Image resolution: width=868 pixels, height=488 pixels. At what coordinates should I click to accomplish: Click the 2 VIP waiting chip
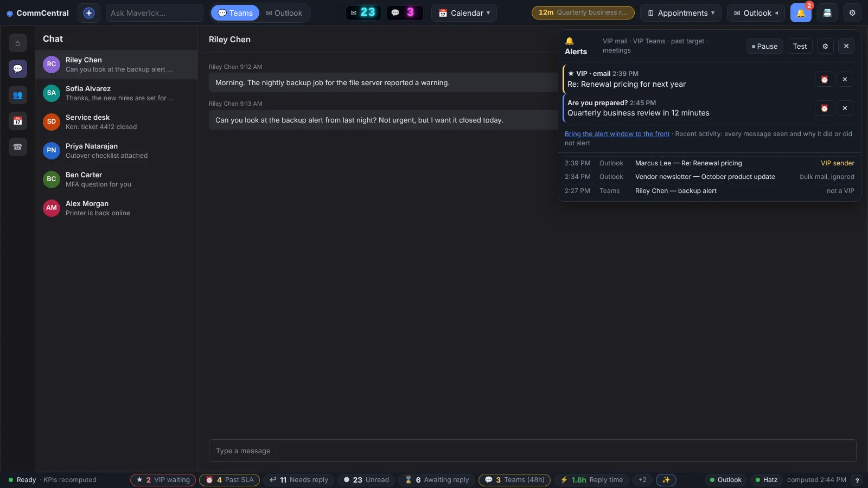163,480
